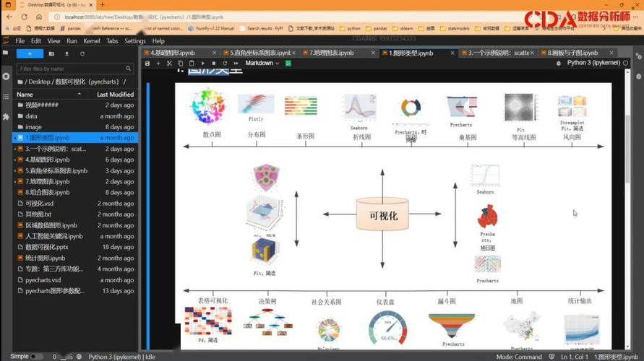
Task: Open the Run menu
Action: point(72,41)
